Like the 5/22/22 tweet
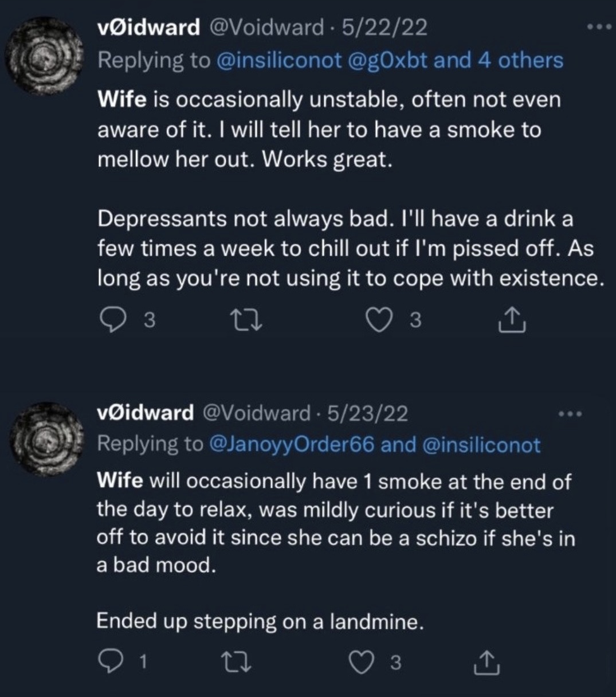Screen dimensions: 616x697 tap(378, 320)
